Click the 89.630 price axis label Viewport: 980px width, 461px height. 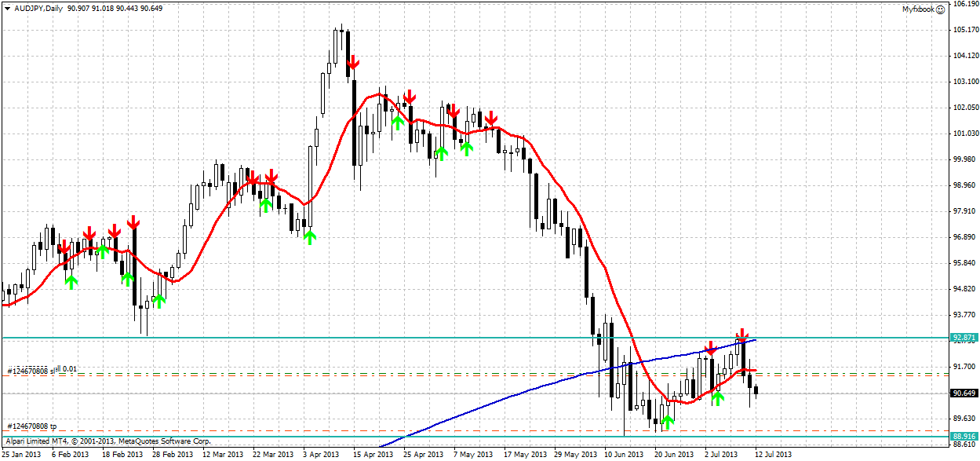(964, 419)
